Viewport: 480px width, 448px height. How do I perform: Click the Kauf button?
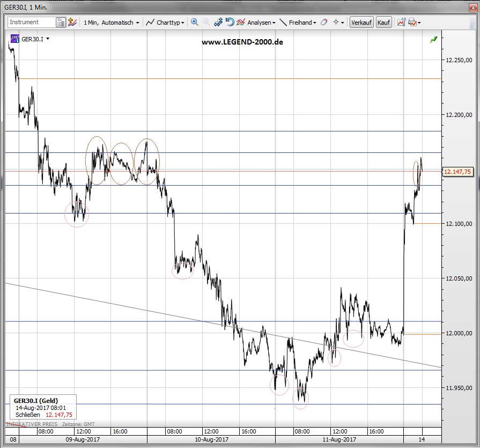(383, 23)
